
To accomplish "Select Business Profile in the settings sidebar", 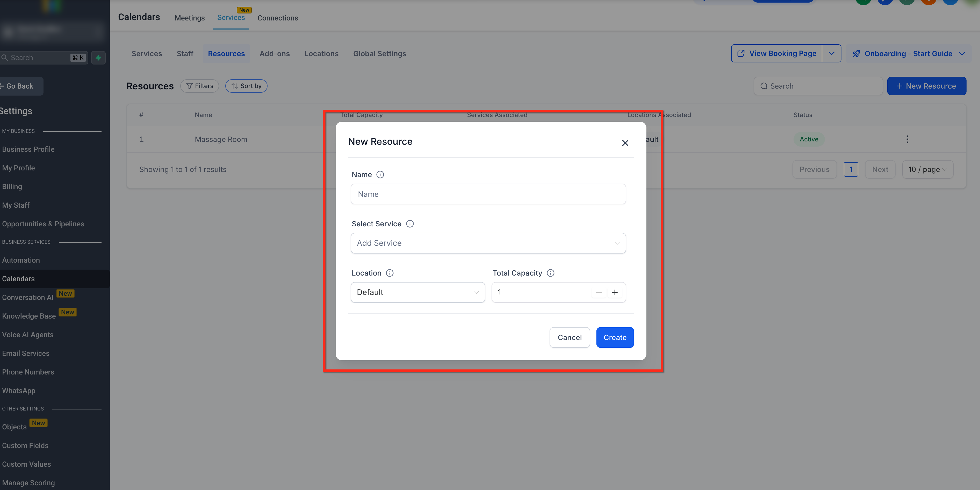I will (28, 149).
